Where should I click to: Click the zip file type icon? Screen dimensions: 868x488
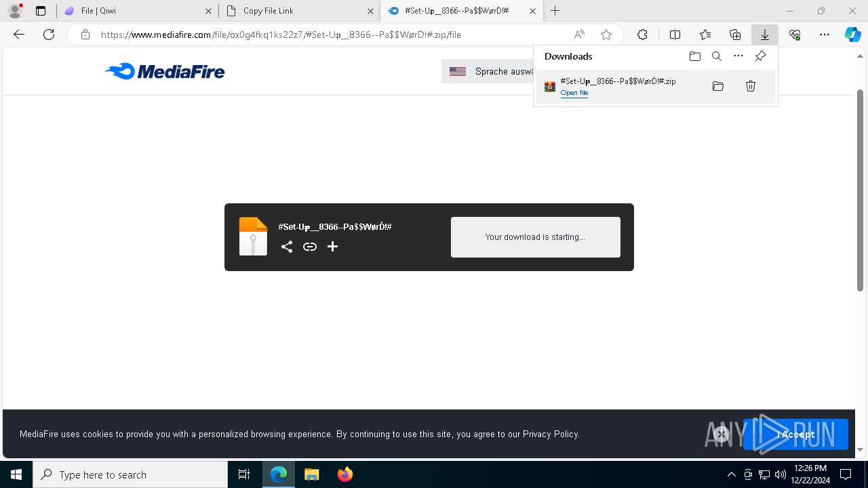click(253, 237)
